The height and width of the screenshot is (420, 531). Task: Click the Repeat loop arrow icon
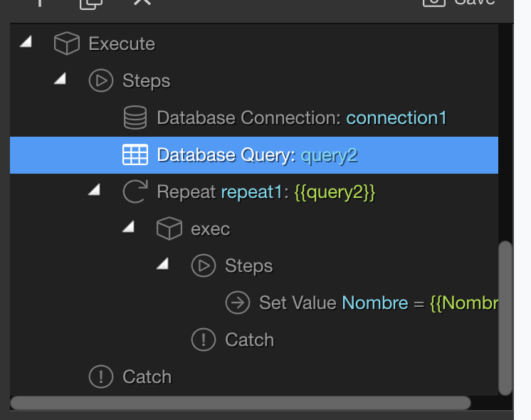[x=135, y=191]
